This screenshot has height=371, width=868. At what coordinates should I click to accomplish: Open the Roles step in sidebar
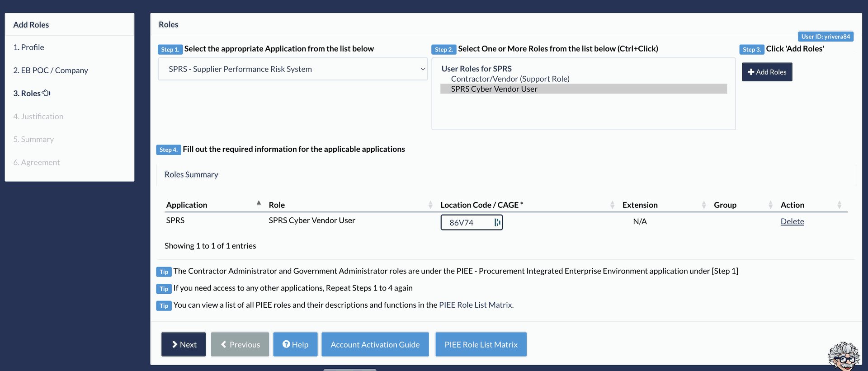tap(27, 94)
